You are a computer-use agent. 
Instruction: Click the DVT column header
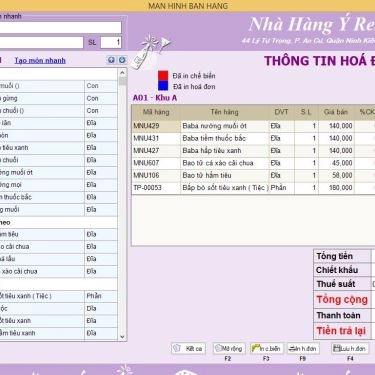(x=281, y=112)
